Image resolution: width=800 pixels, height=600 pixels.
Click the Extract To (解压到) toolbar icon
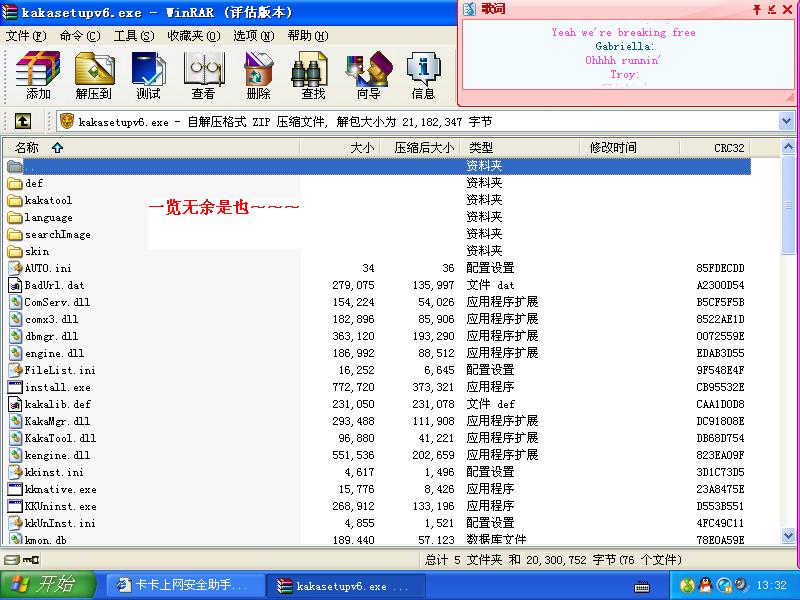(94, 76)
